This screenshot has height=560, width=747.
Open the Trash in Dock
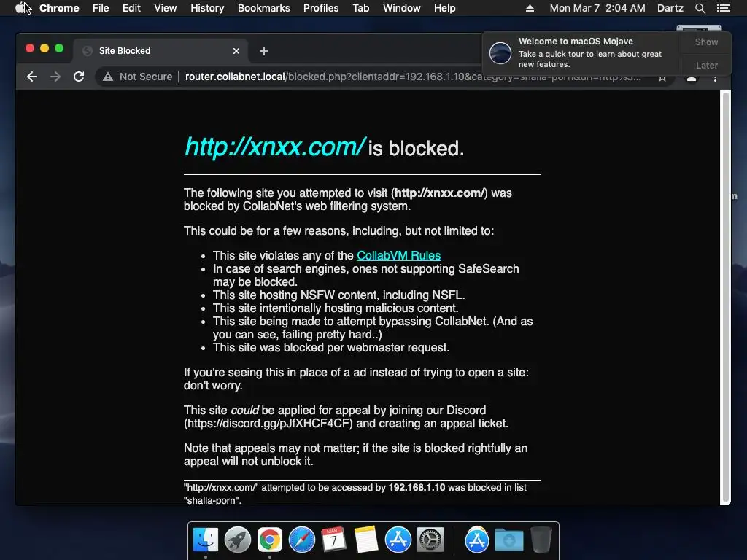tap(541, 540)
